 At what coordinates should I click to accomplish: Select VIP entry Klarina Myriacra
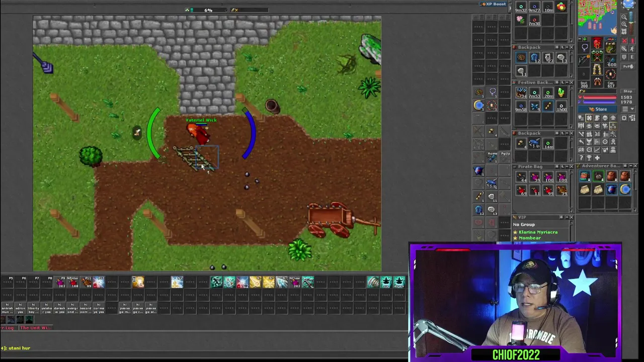pos(538,232)
